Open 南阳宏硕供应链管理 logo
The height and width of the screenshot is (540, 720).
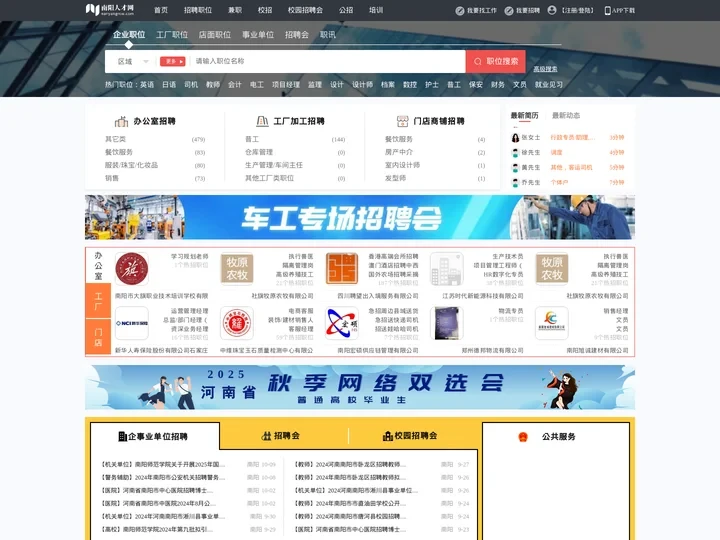pyautogui.click(x=342, y=323)
